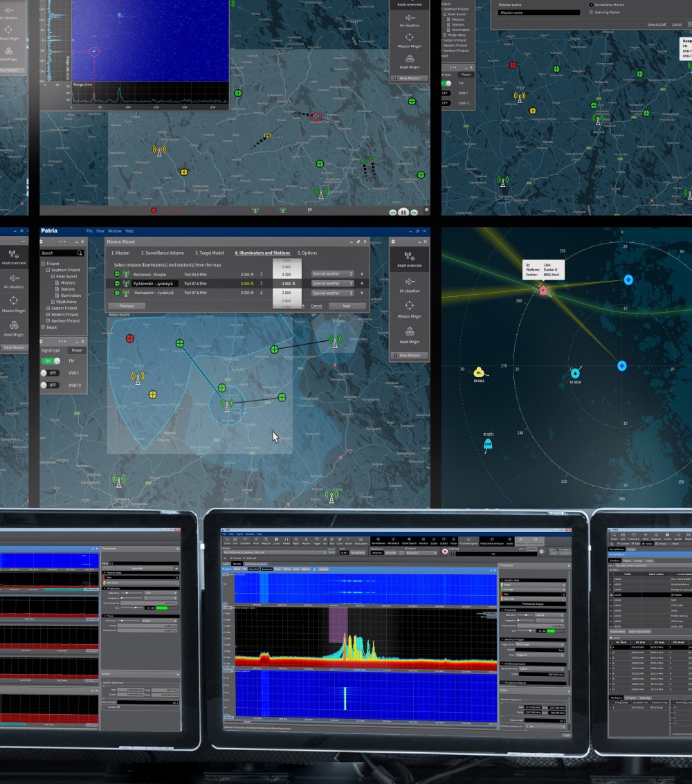This screenshot has width=692, height=784.
Task: Select the Comment tool in the spectrum analyzer toolbar
Action: [x=245, y=540]
